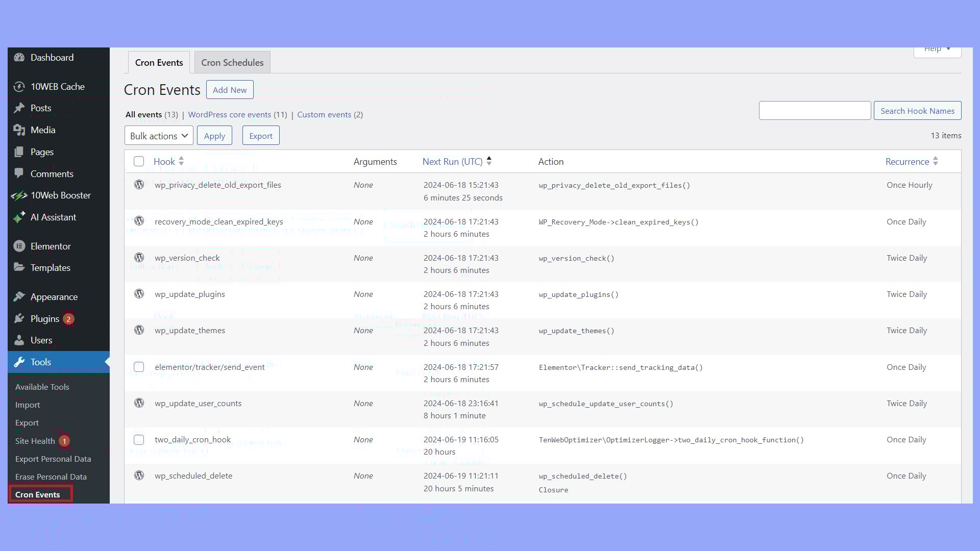
Task: Click the Media library icon
Action: point(19,130)
